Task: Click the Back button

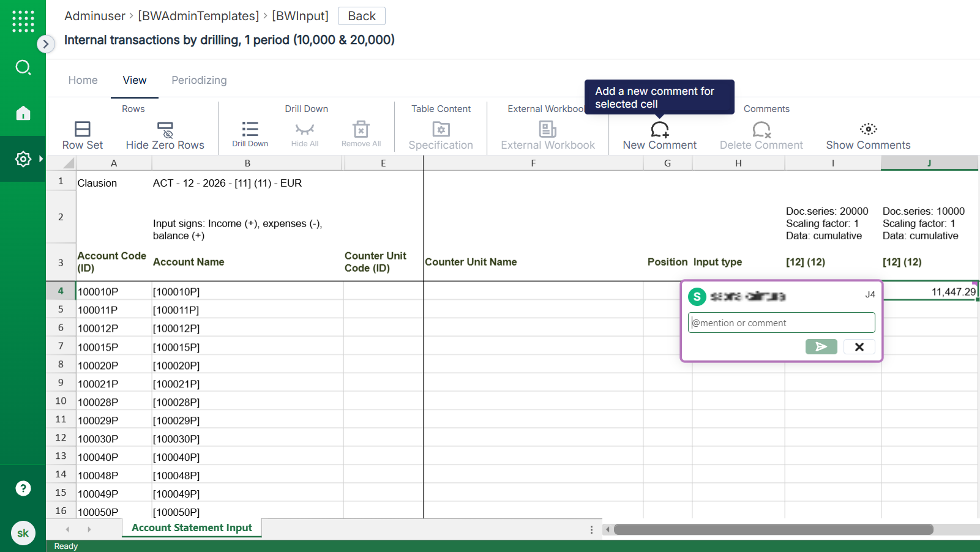Action: point(362,16)
